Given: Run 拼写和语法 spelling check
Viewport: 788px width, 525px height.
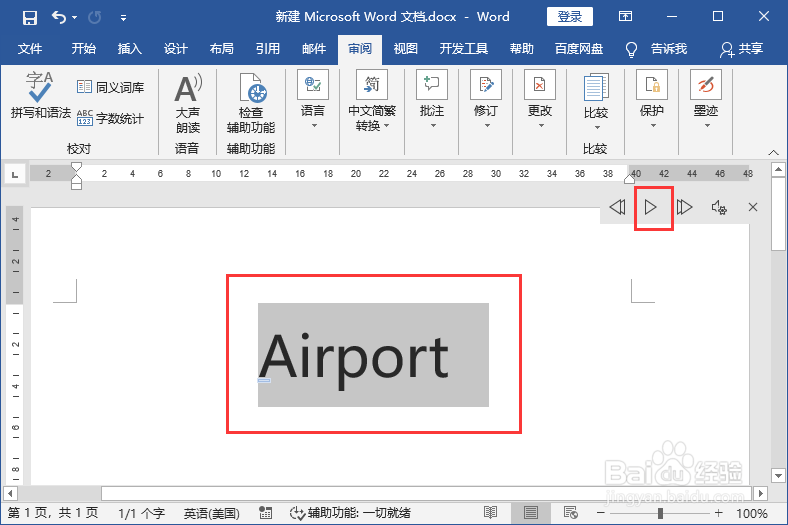Looking at the screenshot, I should click(40, 95).
